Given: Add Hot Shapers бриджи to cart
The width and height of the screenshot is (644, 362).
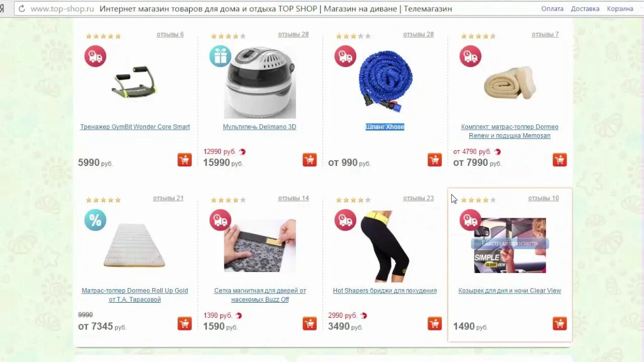Looking at the screenshot, I should point(435,323).
